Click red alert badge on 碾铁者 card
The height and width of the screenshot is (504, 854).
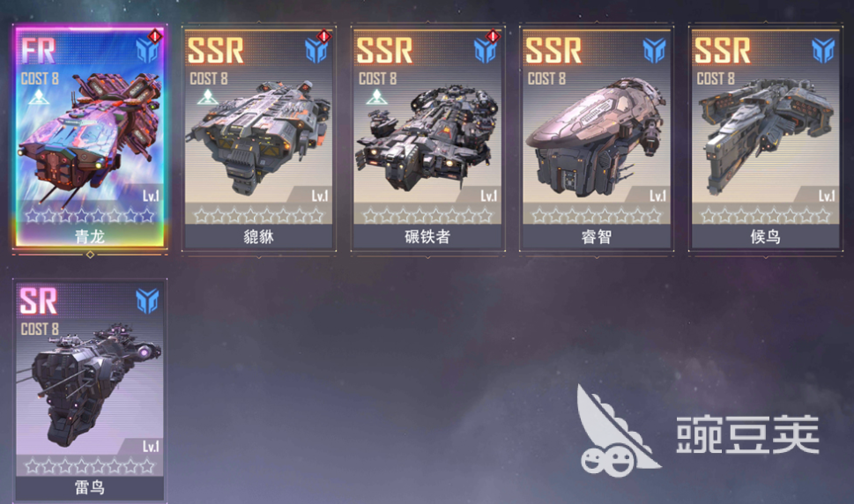point(493,36)
